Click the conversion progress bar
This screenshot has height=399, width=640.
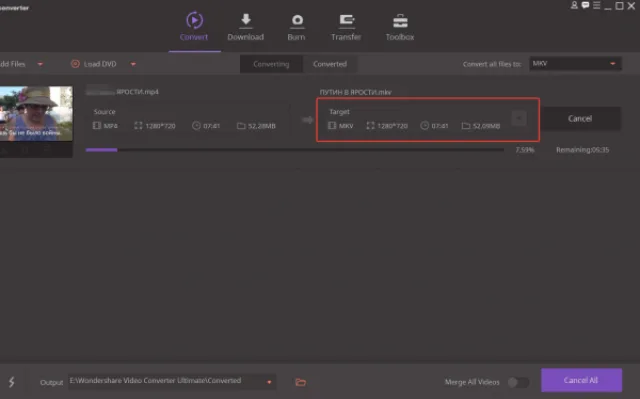point(294,150)
